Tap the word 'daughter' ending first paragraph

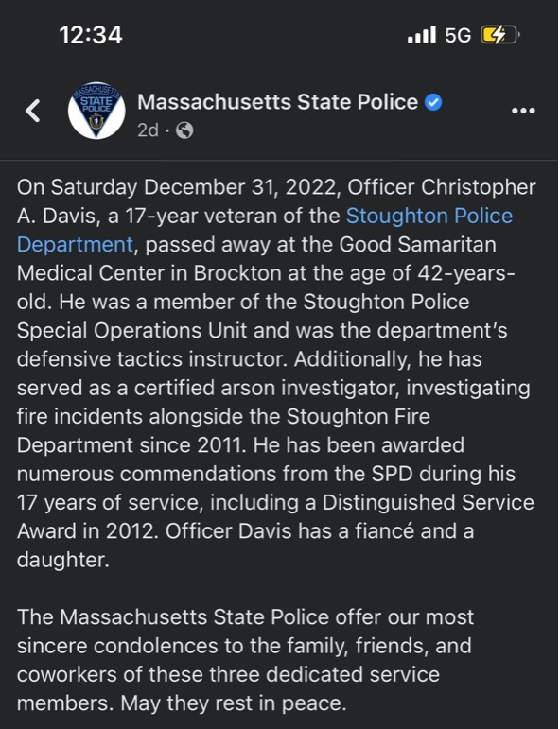pyautogui.click(x=62, y=560)
